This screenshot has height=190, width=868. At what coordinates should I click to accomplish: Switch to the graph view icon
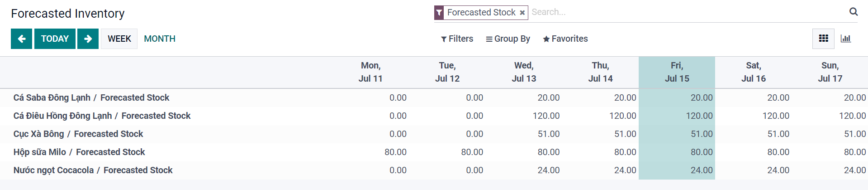click(845, 39)
